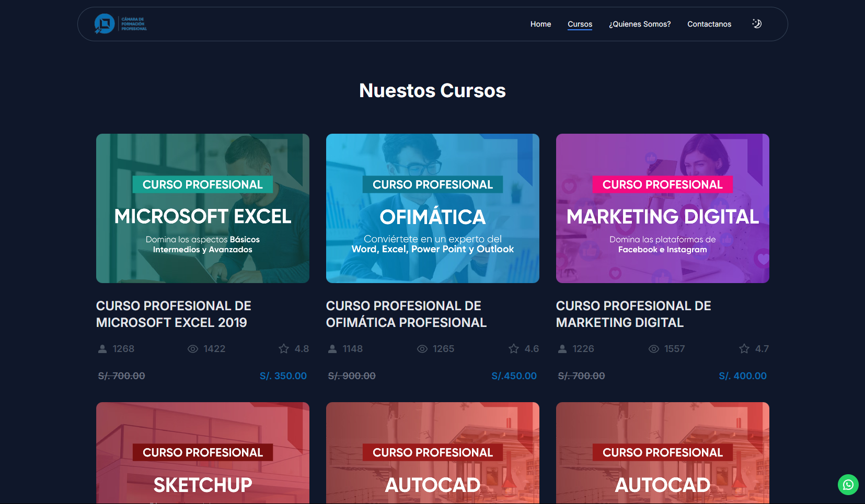The width and height of the screenshot is (865, 504).
Task: Click students icon on Ofimática course
Action: (x=332, y=349)
